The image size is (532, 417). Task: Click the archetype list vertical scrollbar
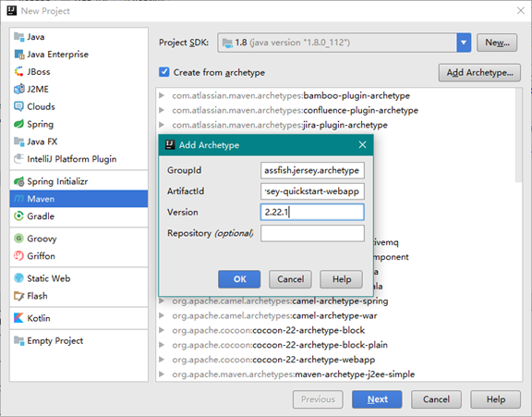518,135
